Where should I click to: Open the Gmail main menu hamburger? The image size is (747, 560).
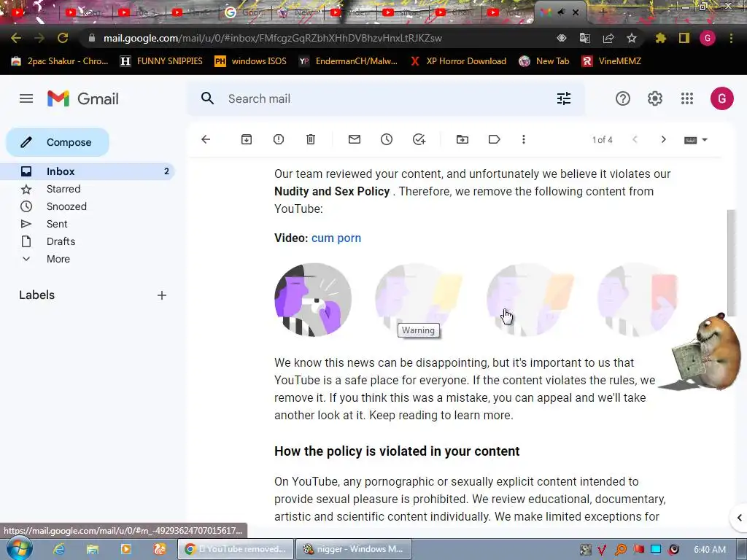pos(26,98)
